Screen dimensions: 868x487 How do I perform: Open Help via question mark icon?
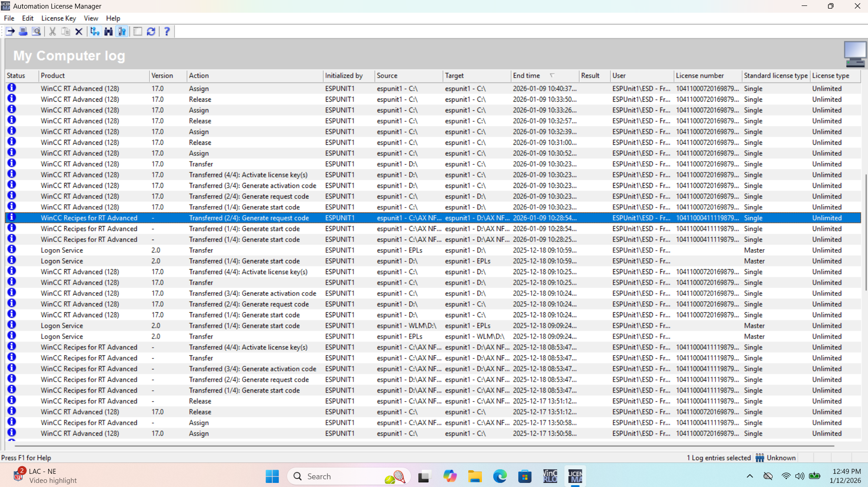click(x=167, y=31)
